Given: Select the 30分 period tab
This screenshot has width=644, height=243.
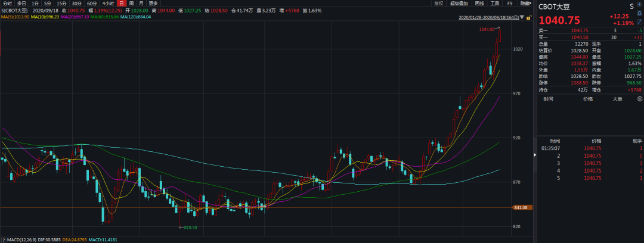Looking at the screenshot, I should coord(77,4).
